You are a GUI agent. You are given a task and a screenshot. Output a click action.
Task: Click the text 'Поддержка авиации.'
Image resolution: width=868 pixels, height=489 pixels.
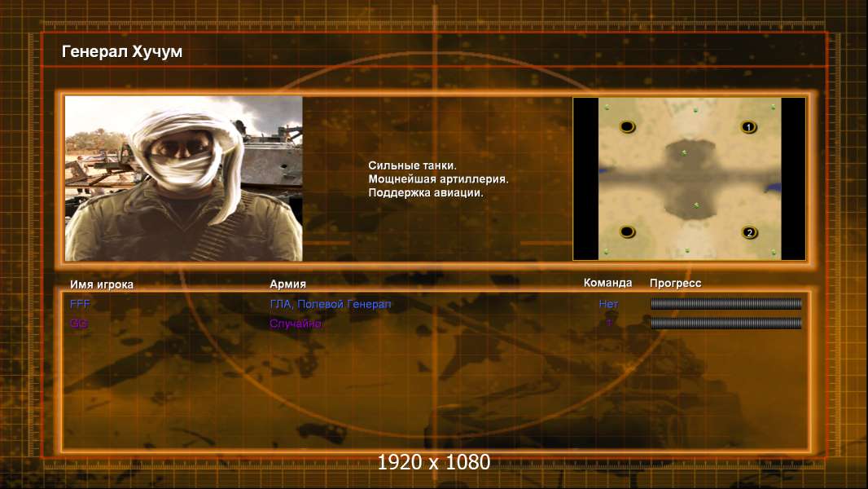pyautogui.click(x=426, y=192)
